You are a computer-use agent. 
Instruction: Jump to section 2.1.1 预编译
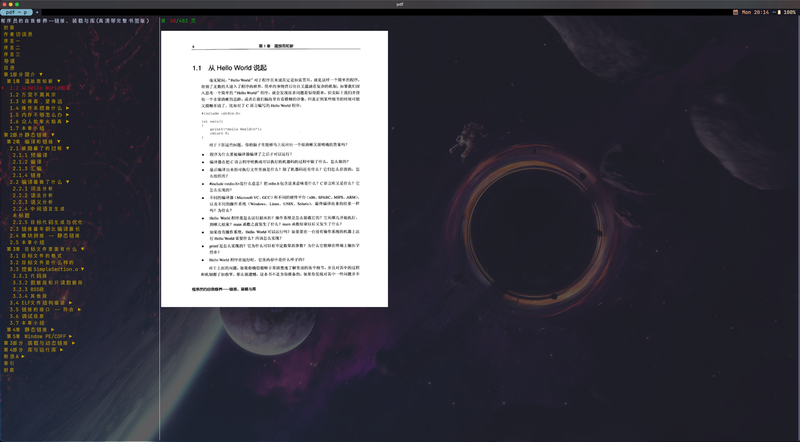tap(30, 155)
